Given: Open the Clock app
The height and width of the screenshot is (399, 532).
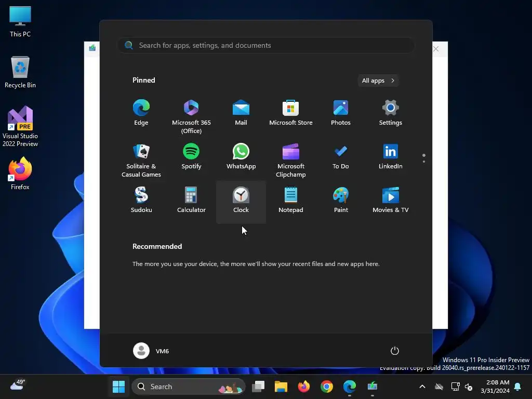Looking at the screenshot, I should click(x=241, y=202).
